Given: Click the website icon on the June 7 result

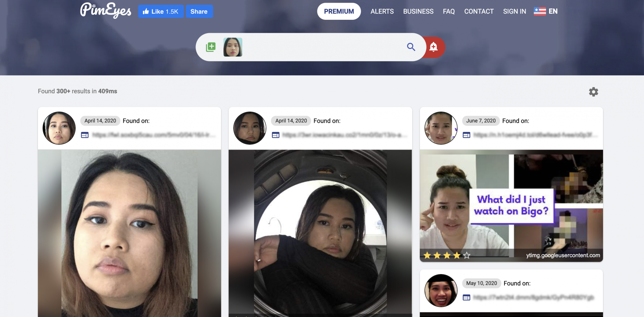Looking at the screenshot, I should pos(467,135).
